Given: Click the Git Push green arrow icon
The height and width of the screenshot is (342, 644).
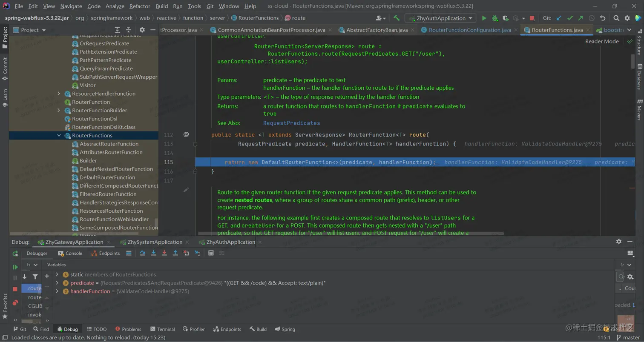Looking at the screenshot, I should [580, 18].
